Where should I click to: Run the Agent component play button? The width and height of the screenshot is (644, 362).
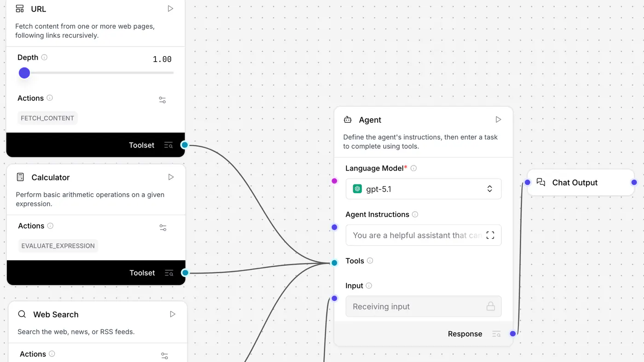click(498, 120)
